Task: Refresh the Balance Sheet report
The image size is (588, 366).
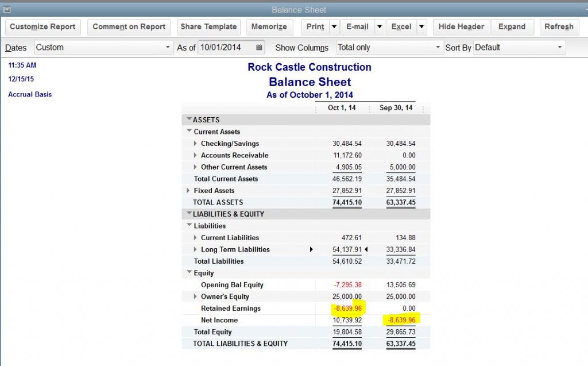Action: (x=558, y=27)
